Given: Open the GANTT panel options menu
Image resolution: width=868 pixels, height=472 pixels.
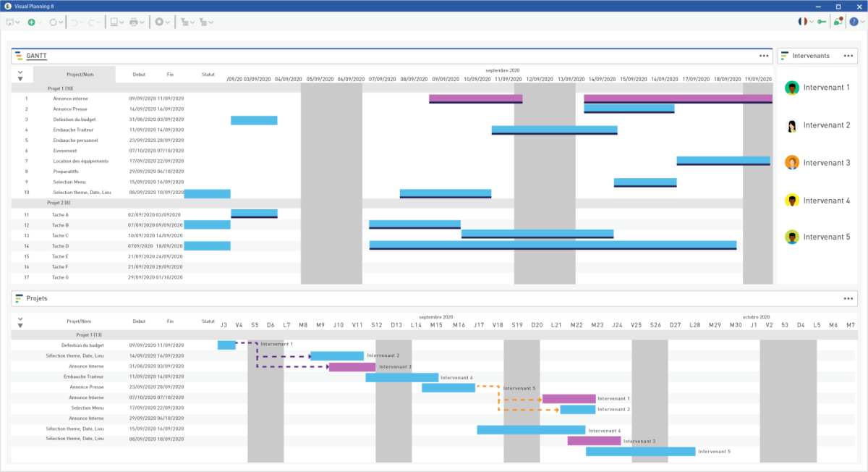Looking at the screenshot, I should 764,54.
